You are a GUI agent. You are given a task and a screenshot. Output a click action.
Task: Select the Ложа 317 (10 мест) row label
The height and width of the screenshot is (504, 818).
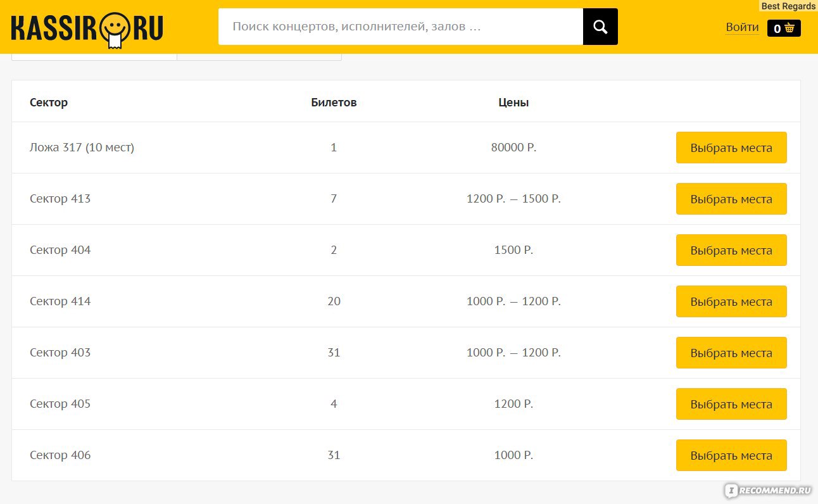tap(82, 148)
